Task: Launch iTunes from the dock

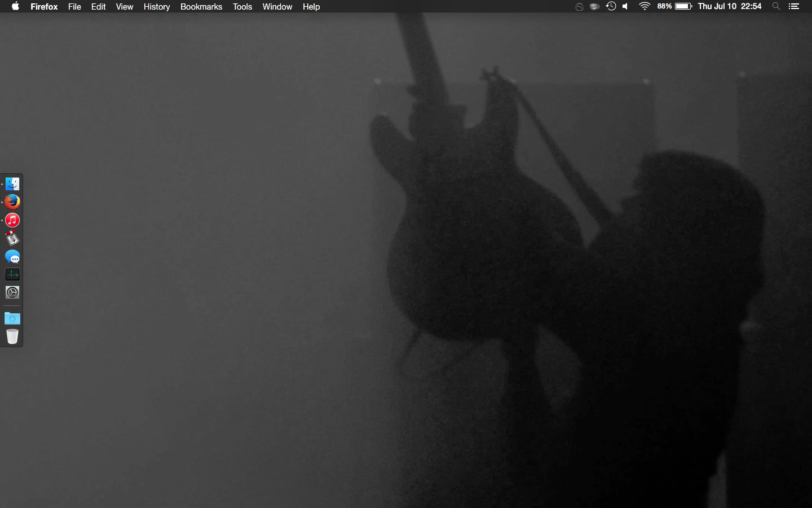Action: [12, 220]
